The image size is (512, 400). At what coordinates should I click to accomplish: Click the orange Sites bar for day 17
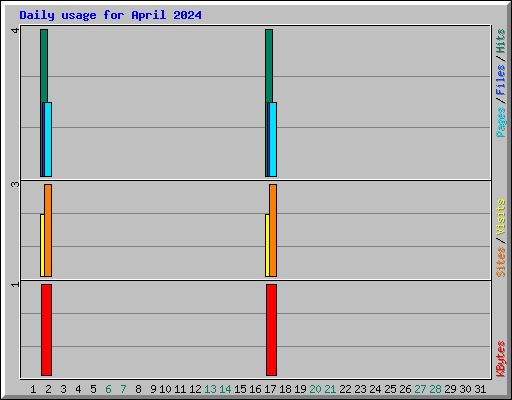tap(273, 230)
